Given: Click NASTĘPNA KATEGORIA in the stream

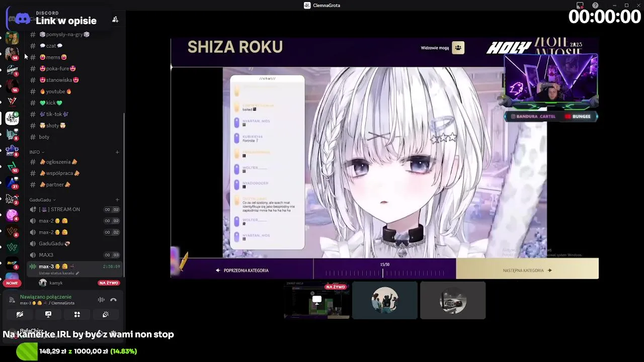Looking at the screenshot, I should pyautogui.click(x=527, y=270).
